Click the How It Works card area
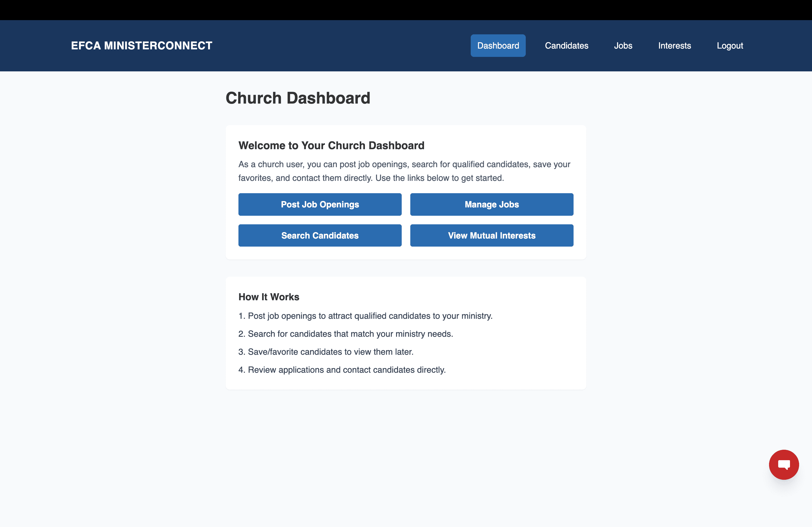Image resolution: width=812 pixels, height=527 pixels. (405, 333)
